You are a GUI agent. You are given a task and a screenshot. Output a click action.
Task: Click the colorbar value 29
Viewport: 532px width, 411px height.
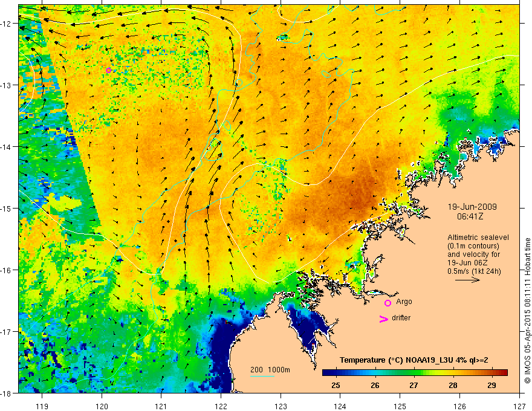pyautogui.click(x=491, y=385)
